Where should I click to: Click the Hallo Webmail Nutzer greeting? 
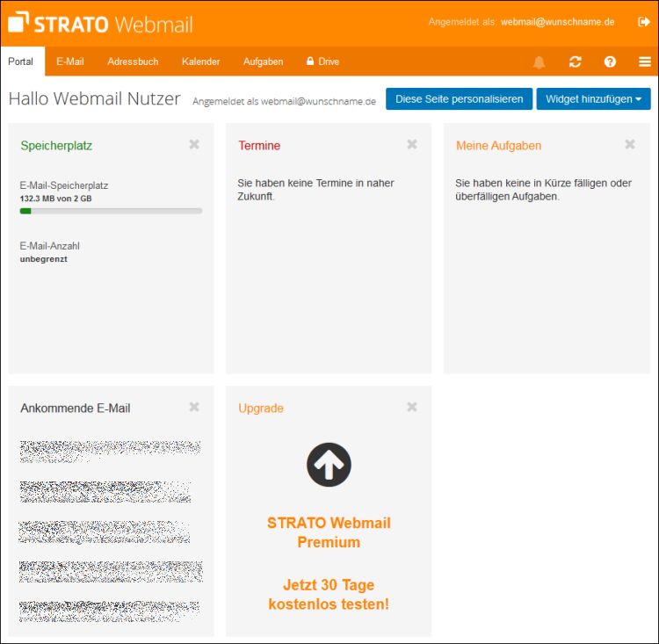coord(95,98)
